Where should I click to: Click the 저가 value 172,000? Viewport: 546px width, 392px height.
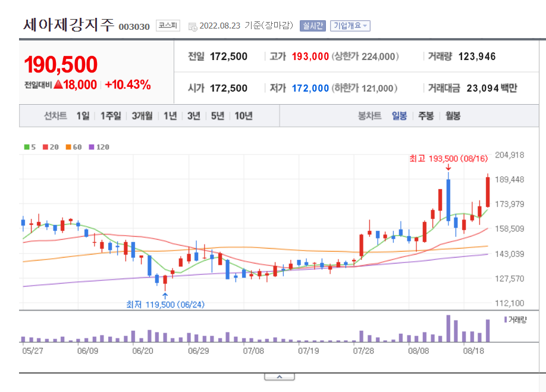pyautogui.click(x=310, y=89)
